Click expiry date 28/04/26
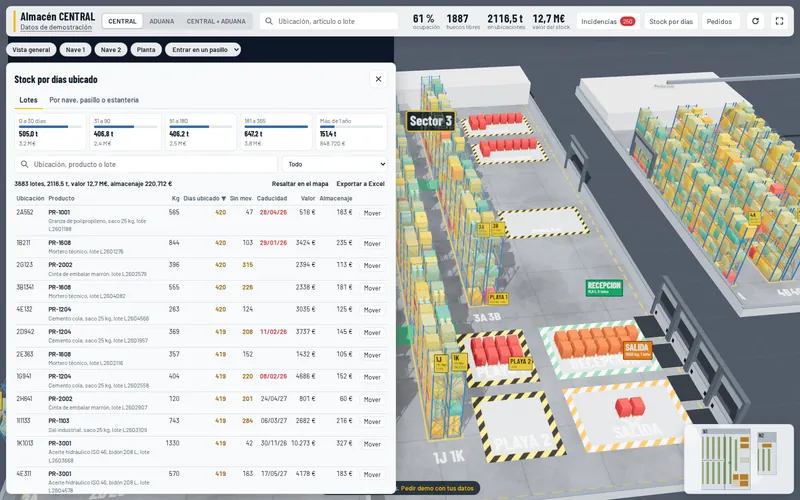This screenshot has height=500, width=800. (273, 212)
